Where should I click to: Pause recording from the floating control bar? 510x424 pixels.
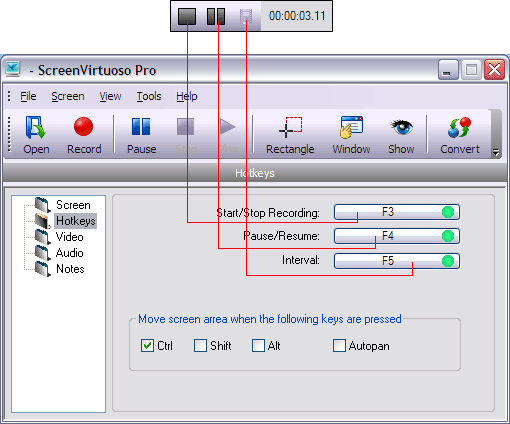click(x=216, y=16)
